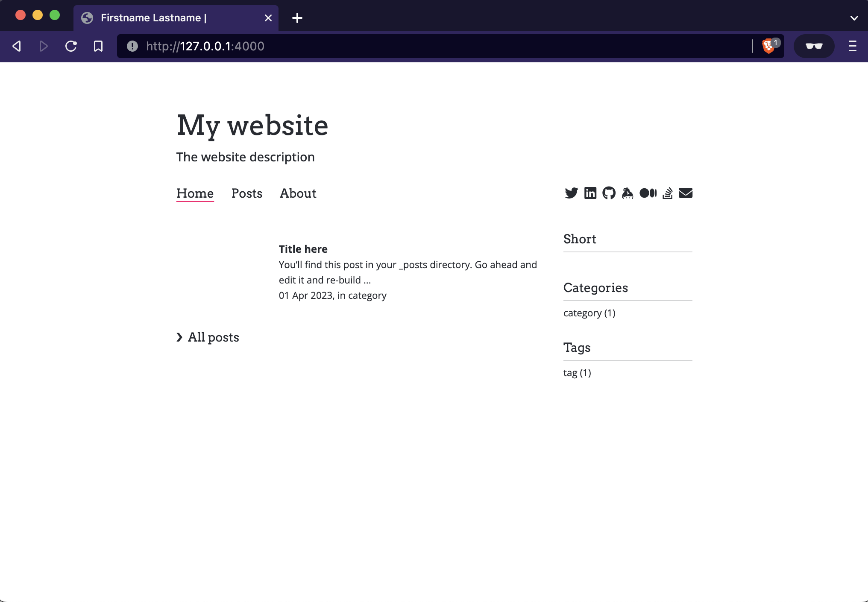Toggle the sunglasses reader button
Image resolution: width=868 pixels, height=602 pixels.
point(814,46)
